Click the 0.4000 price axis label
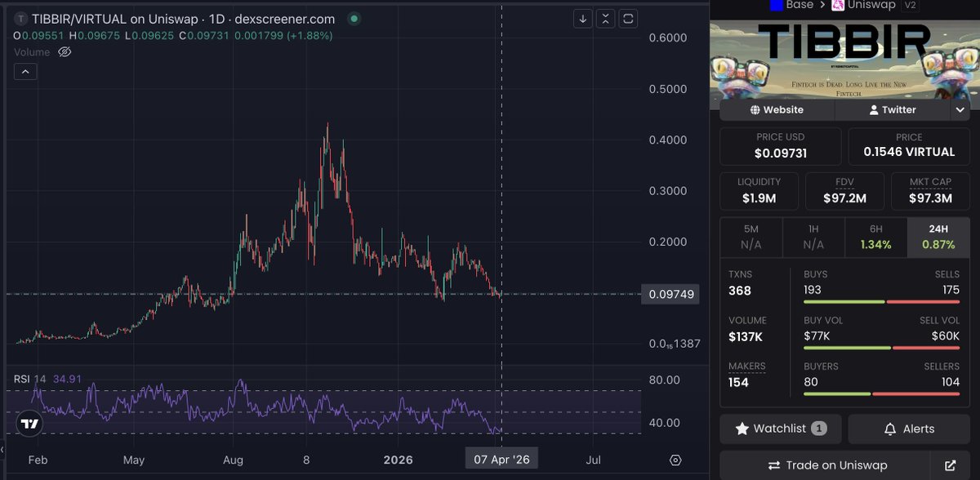 (667, 140)
